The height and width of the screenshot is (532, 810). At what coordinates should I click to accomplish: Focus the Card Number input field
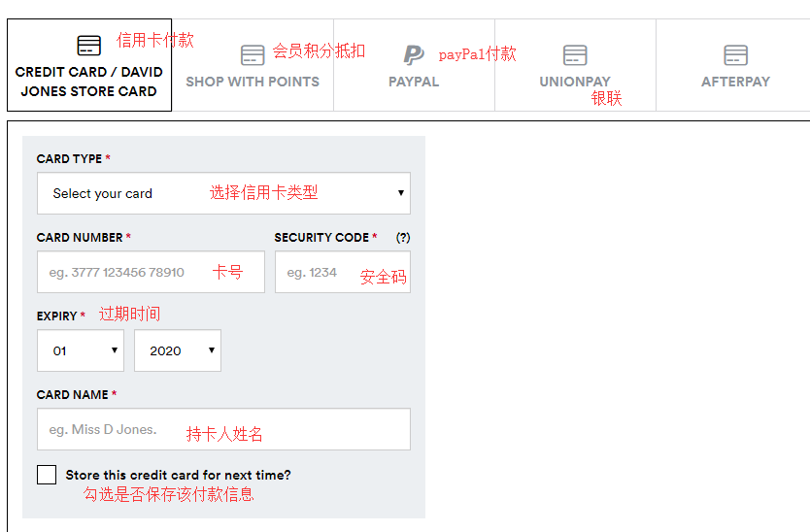click(x=151, y=272)
